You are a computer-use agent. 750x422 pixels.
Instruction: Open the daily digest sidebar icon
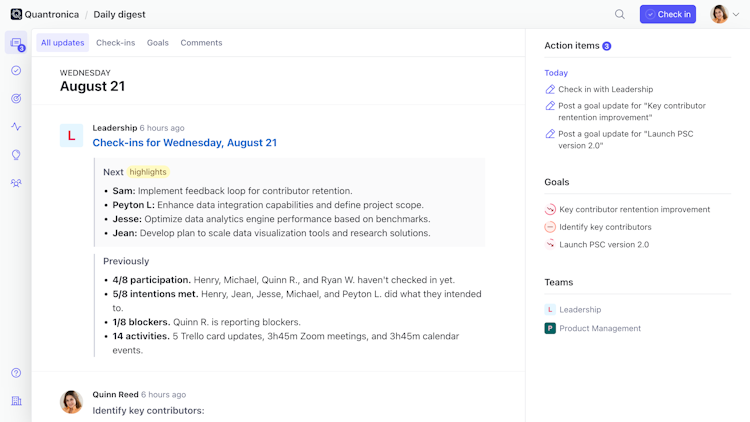coord(16,43)
